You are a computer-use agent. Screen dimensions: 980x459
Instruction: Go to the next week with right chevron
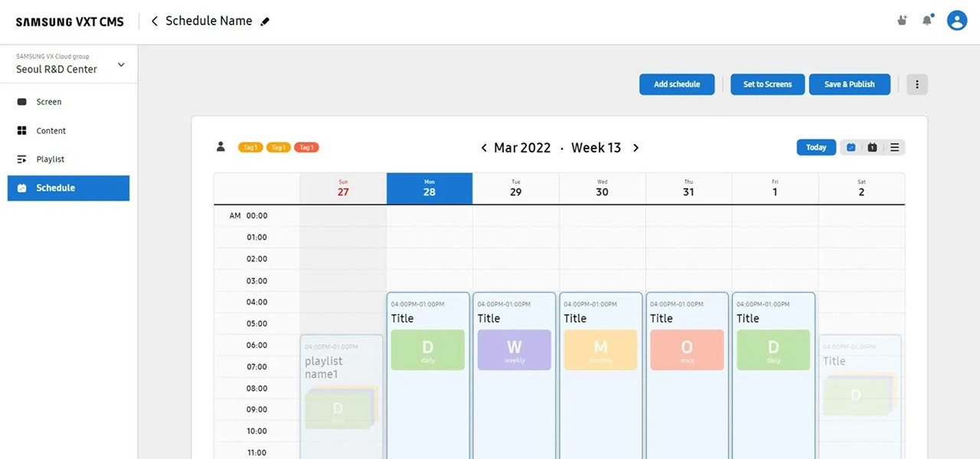coord(635,148)
